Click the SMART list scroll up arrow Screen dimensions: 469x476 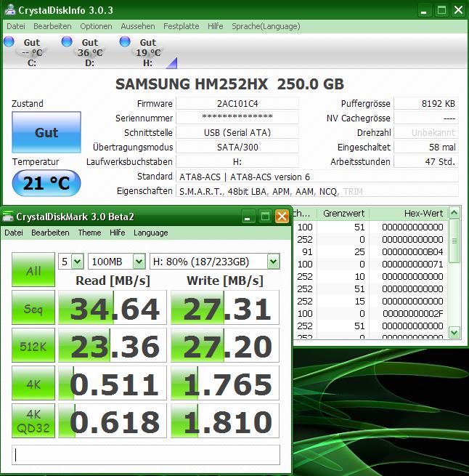(454, 213)
